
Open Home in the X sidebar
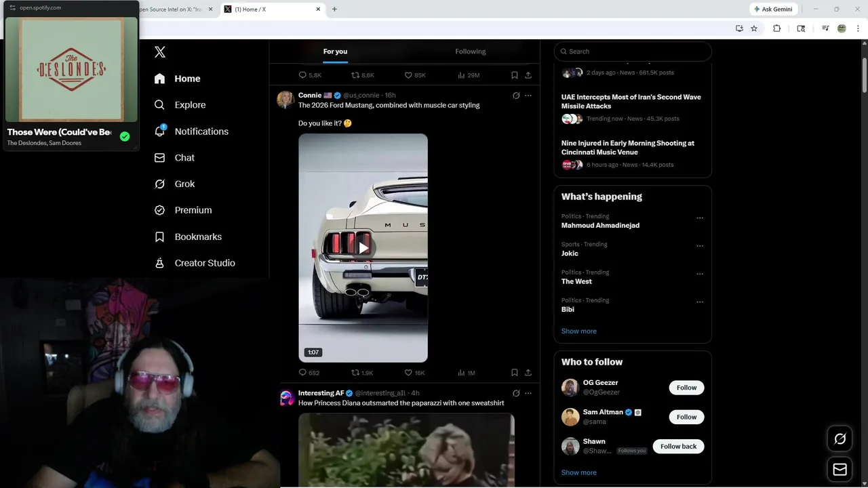pos(177,79)
